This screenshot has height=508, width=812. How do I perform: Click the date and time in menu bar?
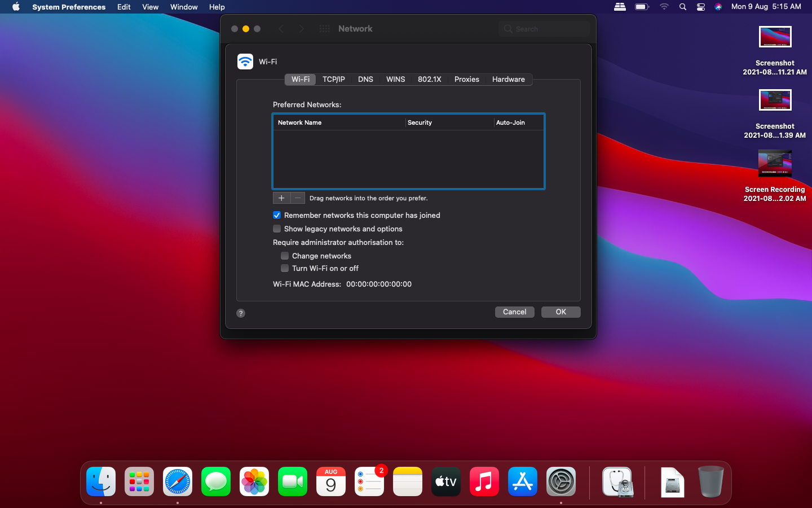point(766,7)
